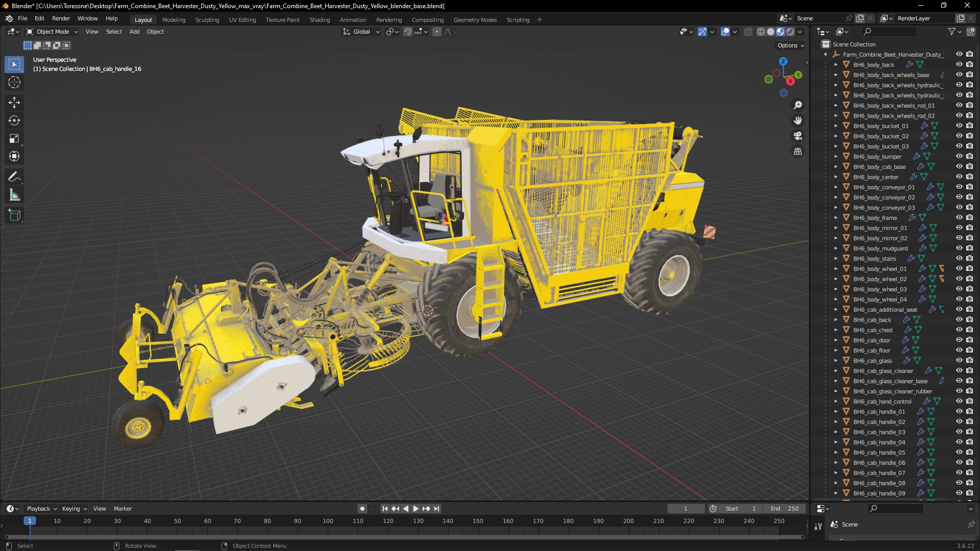
Task: Click the viewport Options button
Action: pos(791,45)
